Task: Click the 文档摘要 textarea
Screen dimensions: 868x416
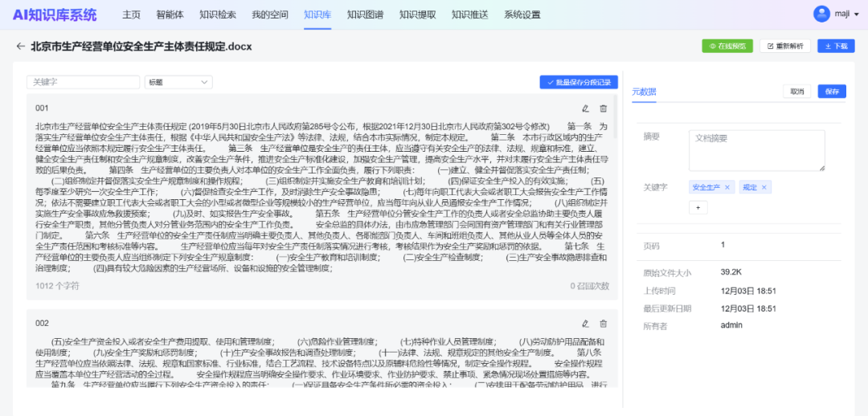Action: [757, 150]
